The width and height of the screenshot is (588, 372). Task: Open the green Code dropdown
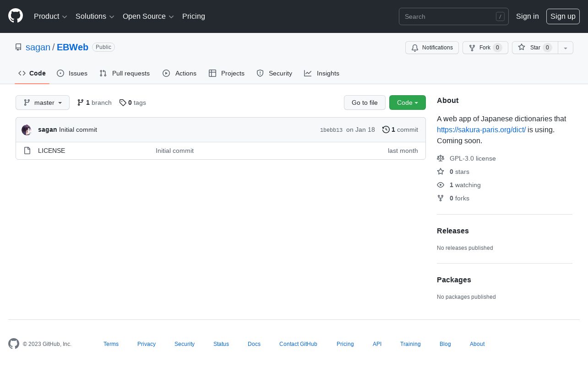click(x=408, y=102)
